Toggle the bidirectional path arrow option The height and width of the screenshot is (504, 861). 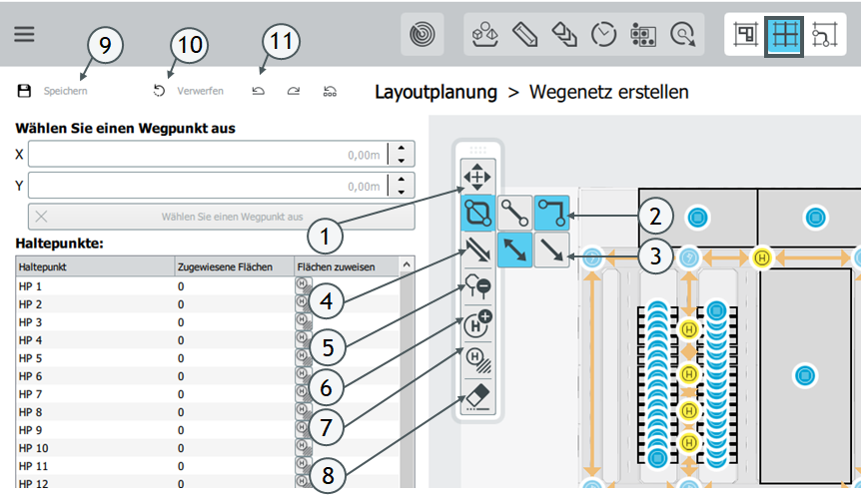point(515,251)
